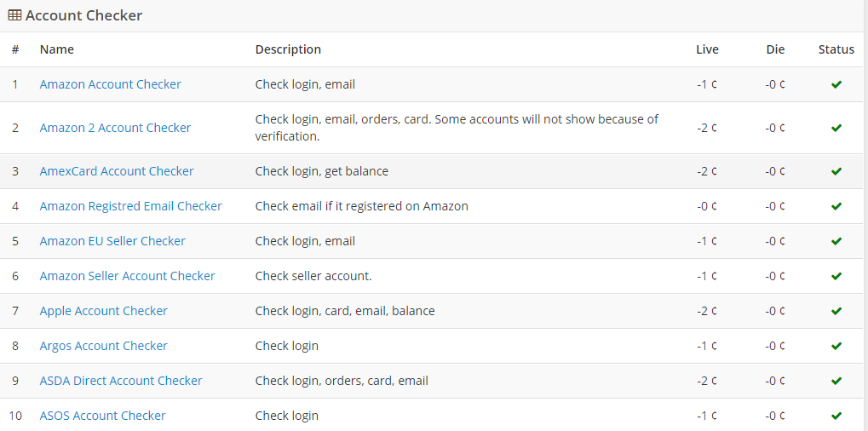
Task: Follow the ASDA Direct Account Checker link
Action: coord(121,381)
